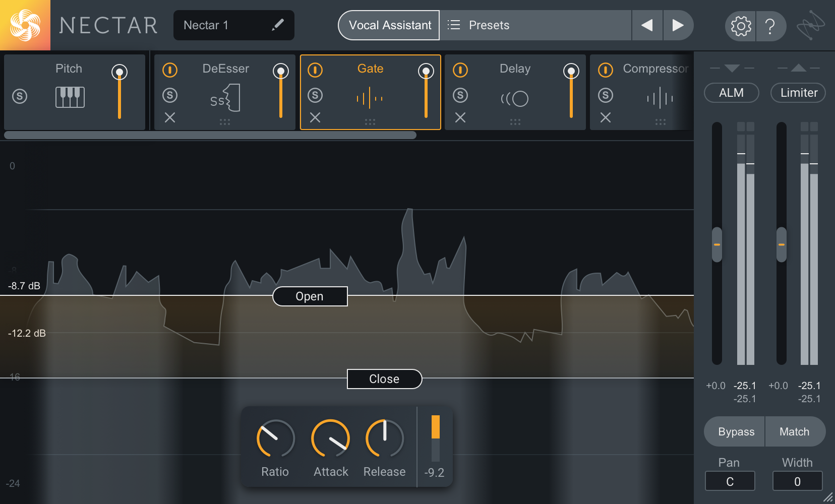
Task: Click the Delay module icon
Action: point(515,98)
